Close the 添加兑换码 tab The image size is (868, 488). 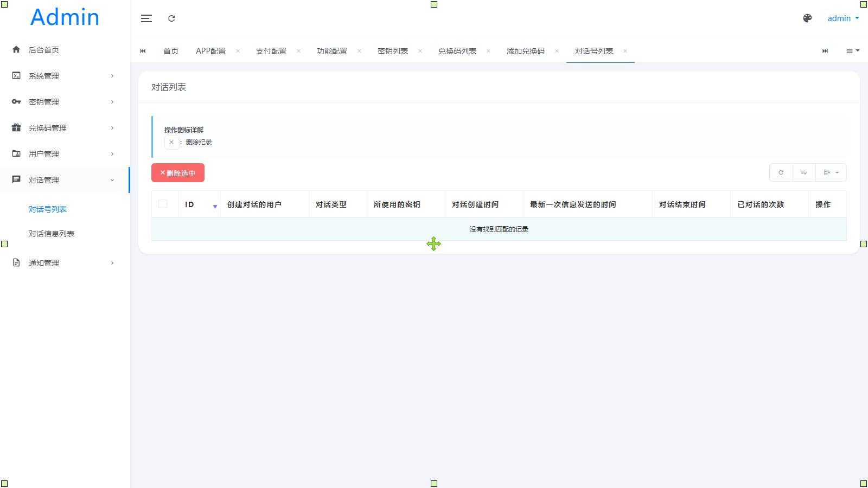click(x=557, y=51)
